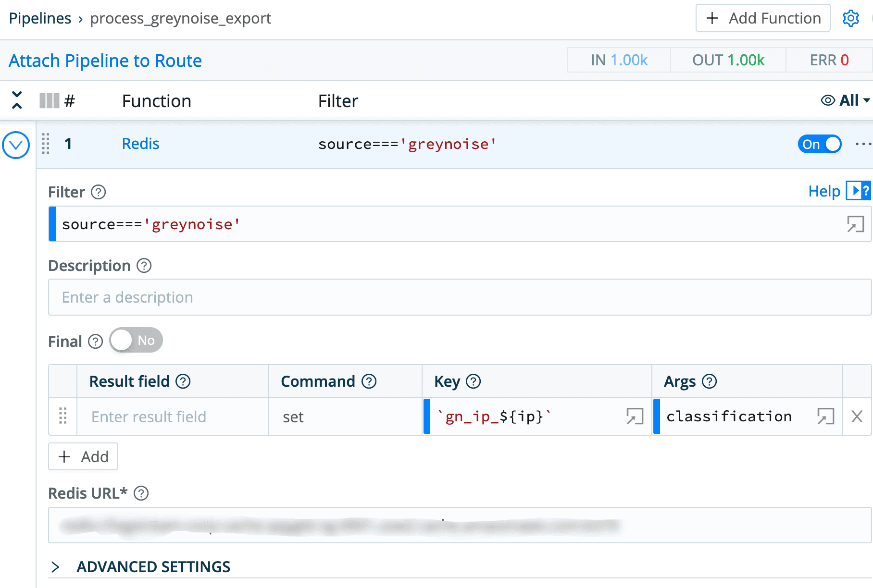
Task: Collapse the Redis function row chevron
Action: click(x=16, y=145)
